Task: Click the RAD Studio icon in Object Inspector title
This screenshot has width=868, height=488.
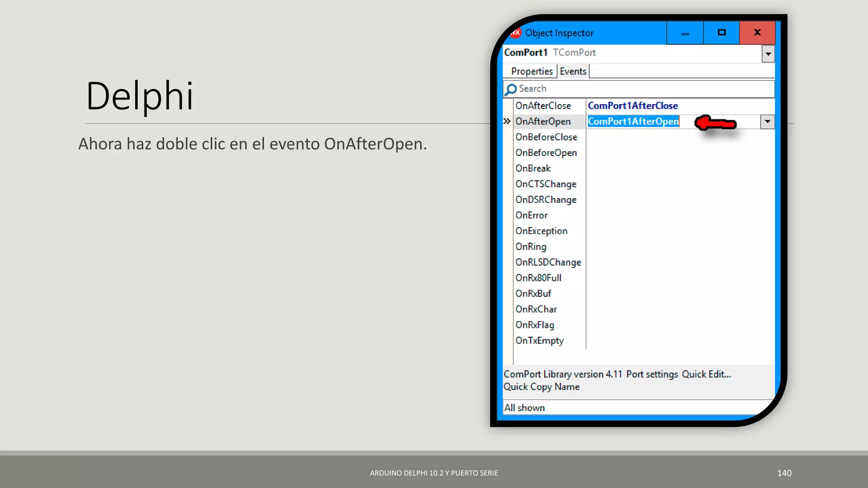Action: [x=515, y=33]
